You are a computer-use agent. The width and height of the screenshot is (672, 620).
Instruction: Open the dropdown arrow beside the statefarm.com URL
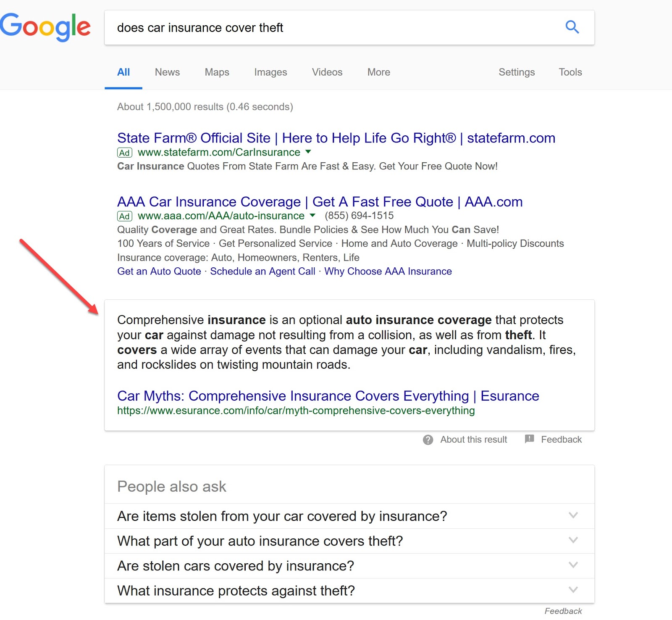click(x=308, y=152)
